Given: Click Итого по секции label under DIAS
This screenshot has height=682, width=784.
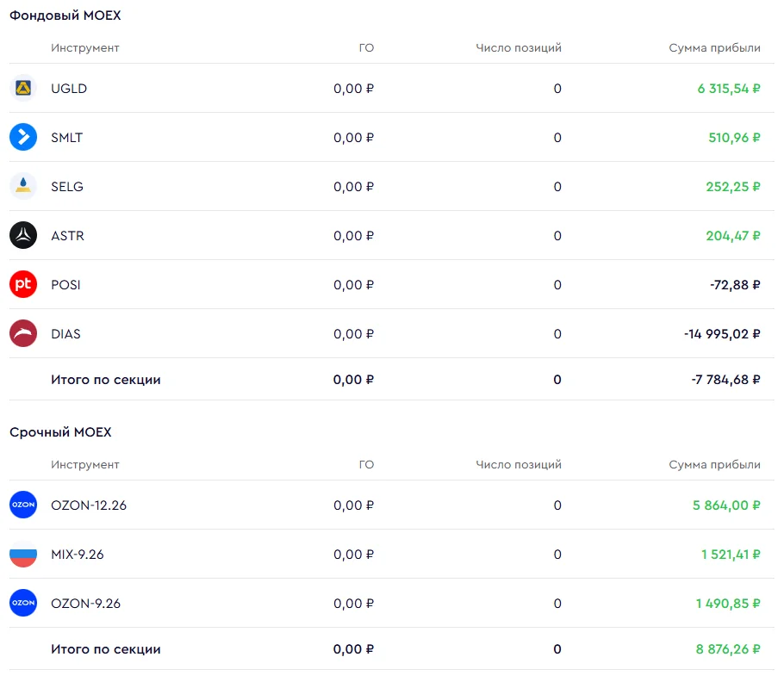Looking at the screenshot, I should [105, 379].
